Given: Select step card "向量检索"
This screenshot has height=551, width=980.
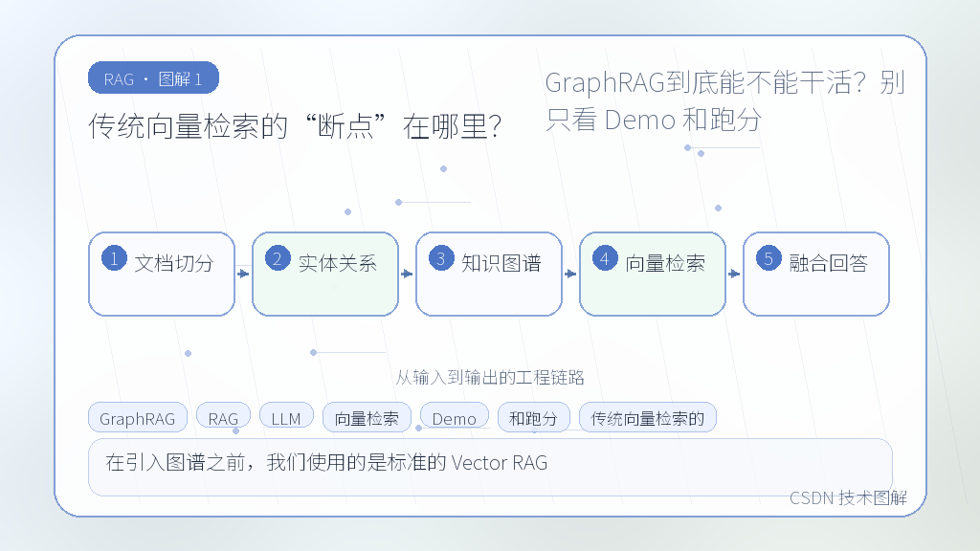Looking at the screenshot, I should [653, 275].
